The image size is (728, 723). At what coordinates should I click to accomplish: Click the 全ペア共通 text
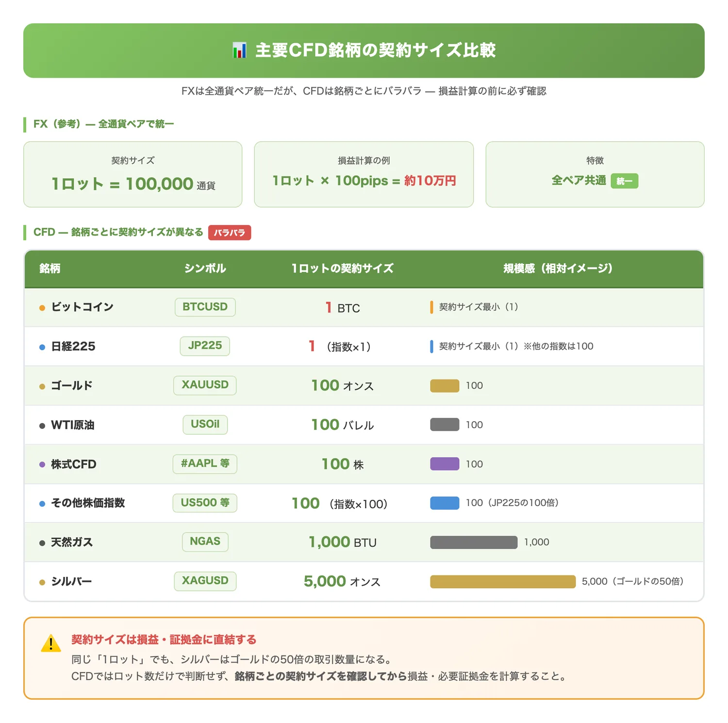click(579, 181)
